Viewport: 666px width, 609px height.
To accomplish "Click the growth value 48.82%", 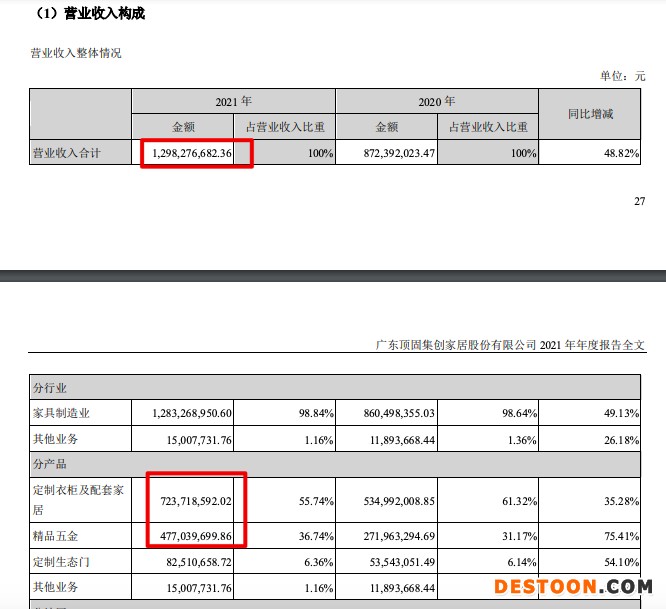I will click(621, 153).
